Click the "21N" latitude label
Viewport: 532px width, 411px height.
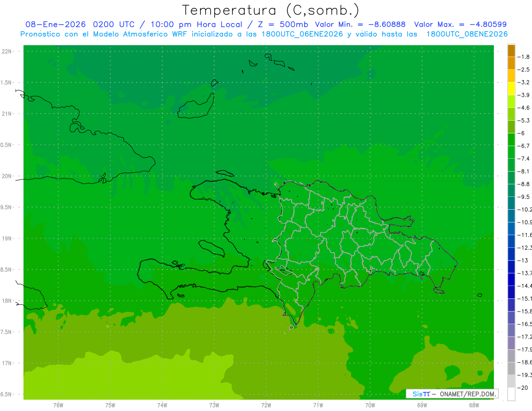[x=7, y=114]
